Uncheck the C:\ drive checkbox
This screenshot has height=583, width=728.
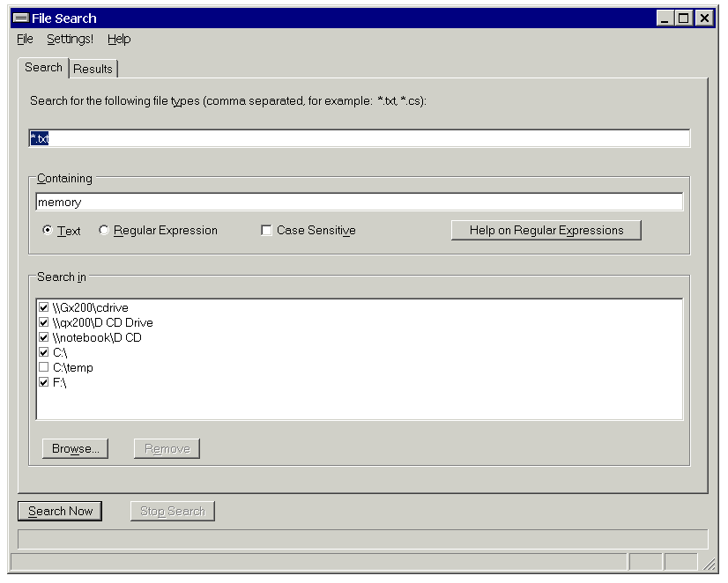coord(44,353)
